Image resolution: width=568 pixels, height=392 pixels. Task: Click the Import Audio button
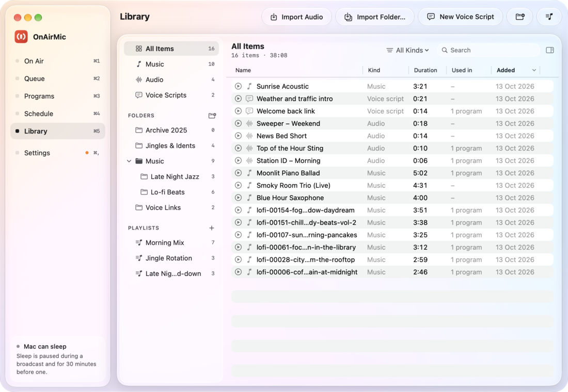pyautogui.click(x=297, y=17)
